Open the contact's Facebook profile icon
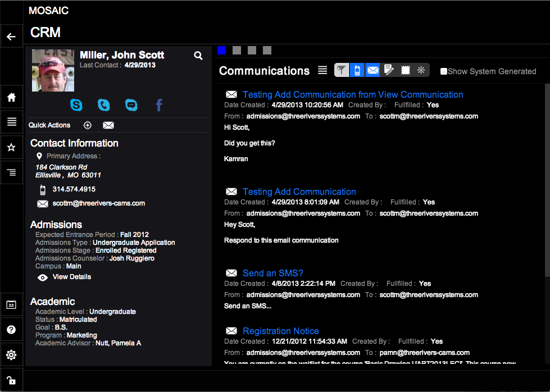This screenshot has height=392, width=550. click(159, 105)
